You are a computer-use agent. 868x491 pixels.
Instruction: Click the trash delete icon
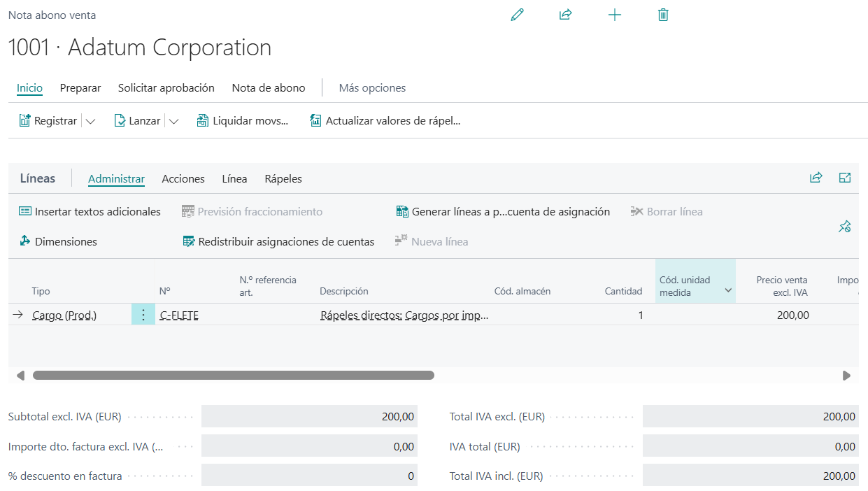tap(663, 15)
